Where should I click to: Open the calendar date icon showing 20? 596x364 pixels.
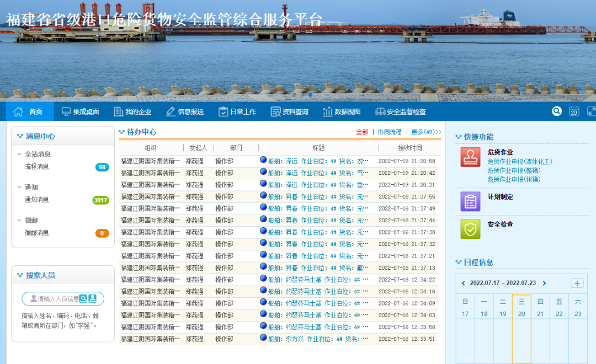574,111
